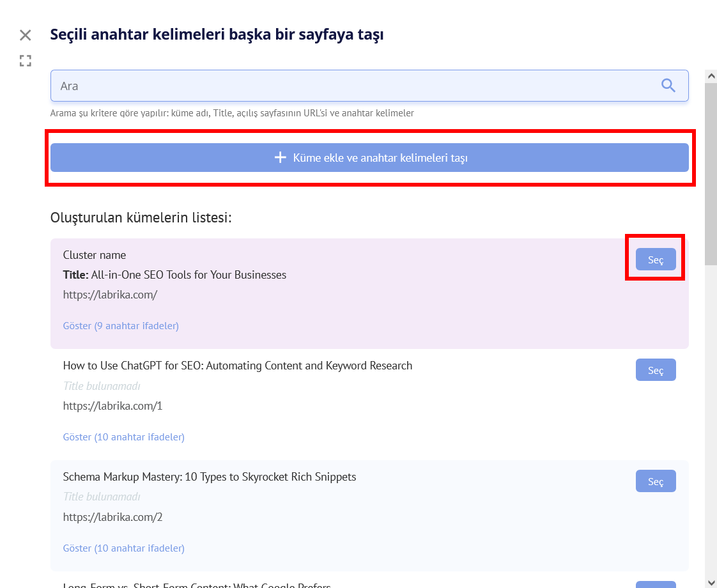Show the 10 keywords under labrika.com/2
The width and height of the screenshot is (717, 588).
123,548
